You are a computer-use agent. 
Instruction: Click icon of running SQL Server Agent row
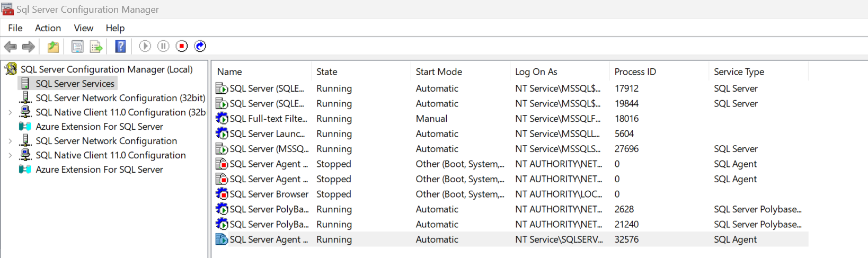click(x=222, y=239)
